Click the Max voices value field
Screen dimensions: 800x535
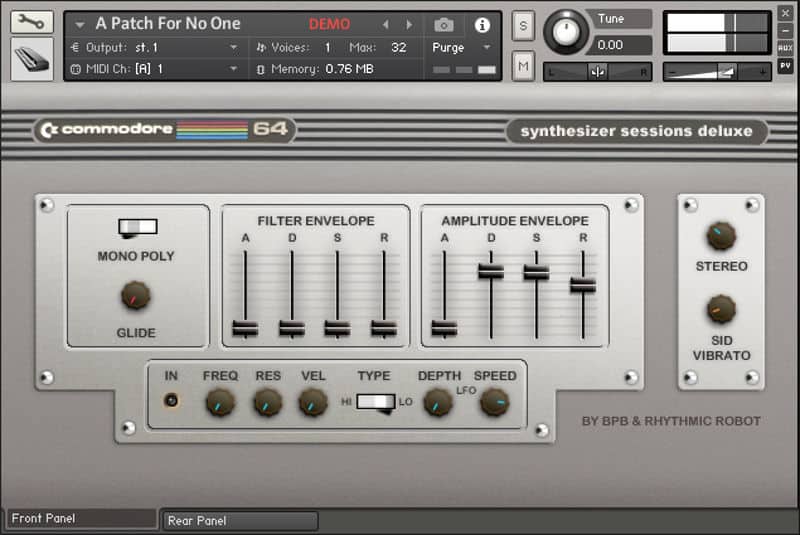399,47
